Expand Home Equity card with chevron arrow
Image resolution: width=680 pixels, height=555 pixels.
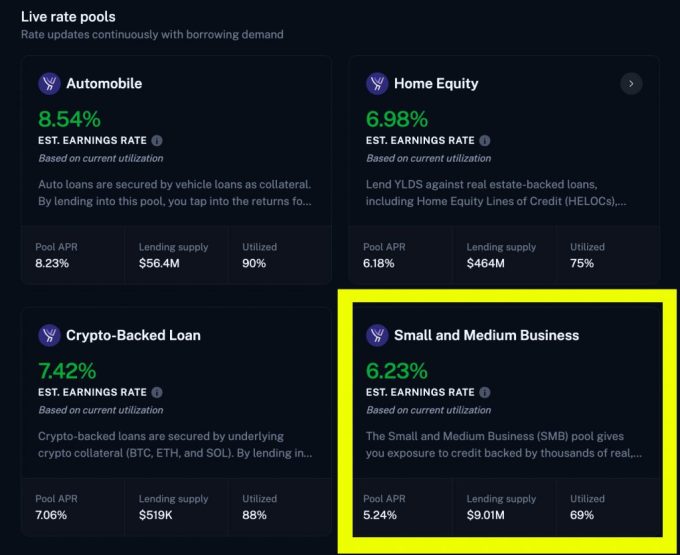(x=631, y=84)
